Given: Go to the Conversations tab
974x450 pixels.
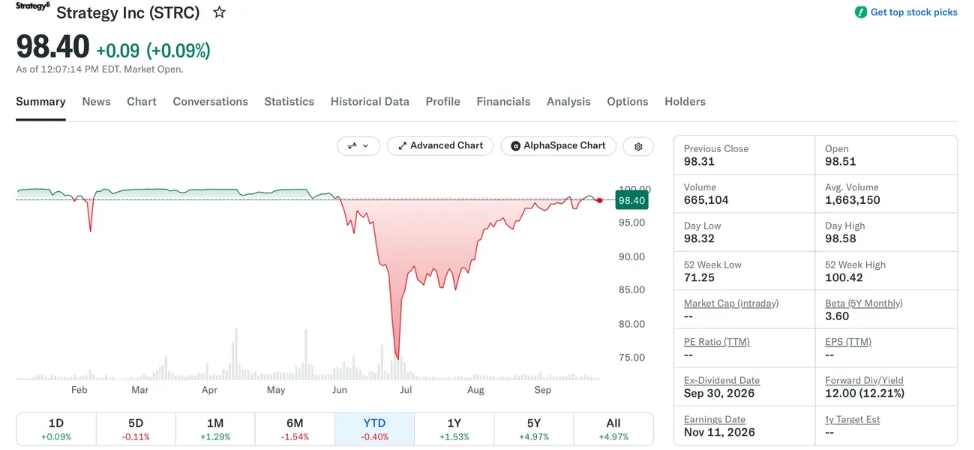Looking at the screenshot, I should (x=210, y=101).
